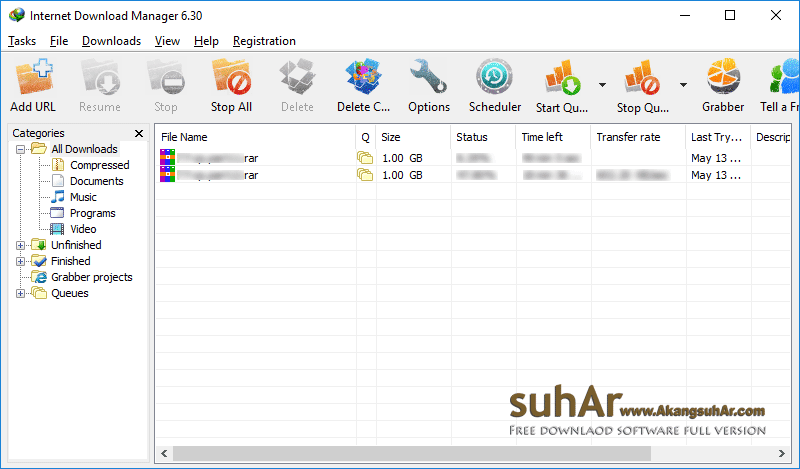
Task: Click the Start Queue toolbar icon
Action: (x=562, y=78)
